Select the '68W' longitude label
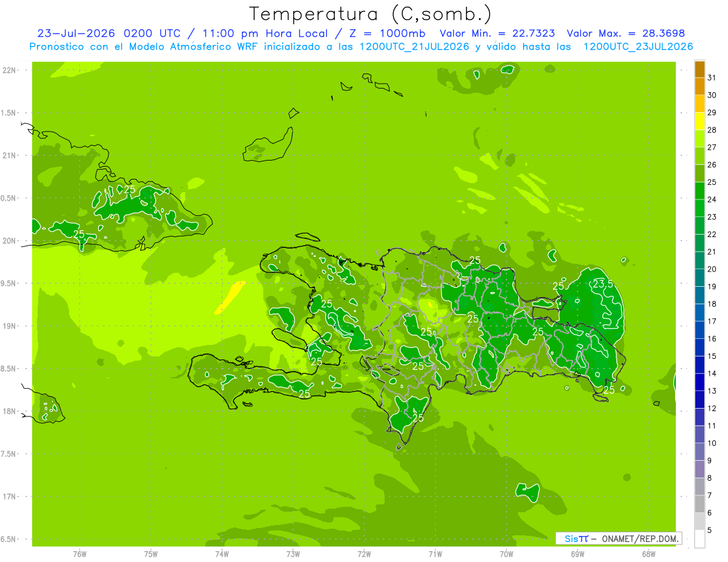 649,554
